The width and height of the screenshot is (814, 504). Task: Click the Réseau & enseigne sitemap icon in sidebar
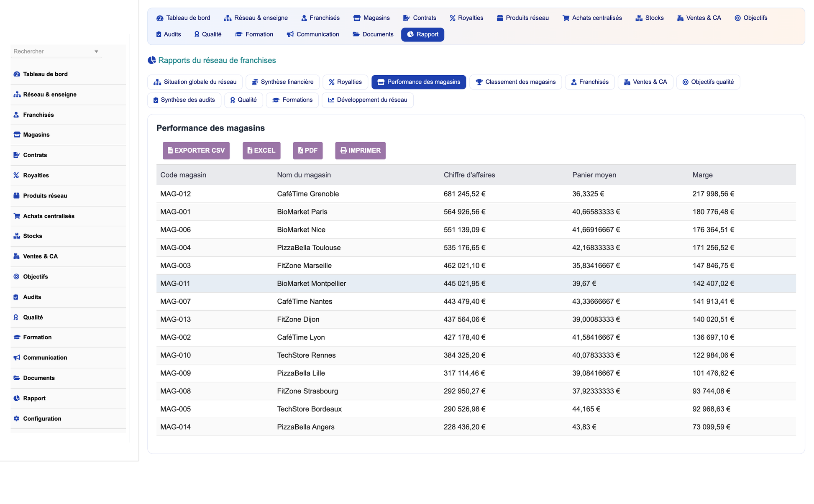pyautogui.click(x=17, y=95)
